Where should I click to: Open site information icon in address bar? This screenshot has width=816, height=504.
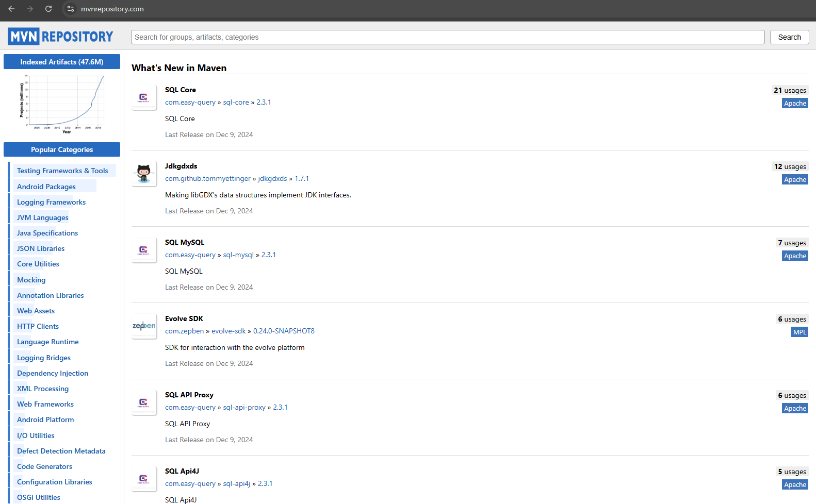click(71, 9)
